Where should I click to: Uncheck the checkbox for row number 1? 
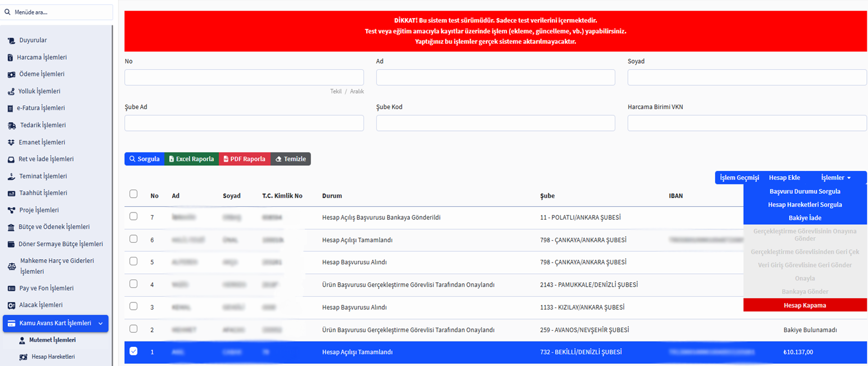pyautogui.click(x=133, y=351)
